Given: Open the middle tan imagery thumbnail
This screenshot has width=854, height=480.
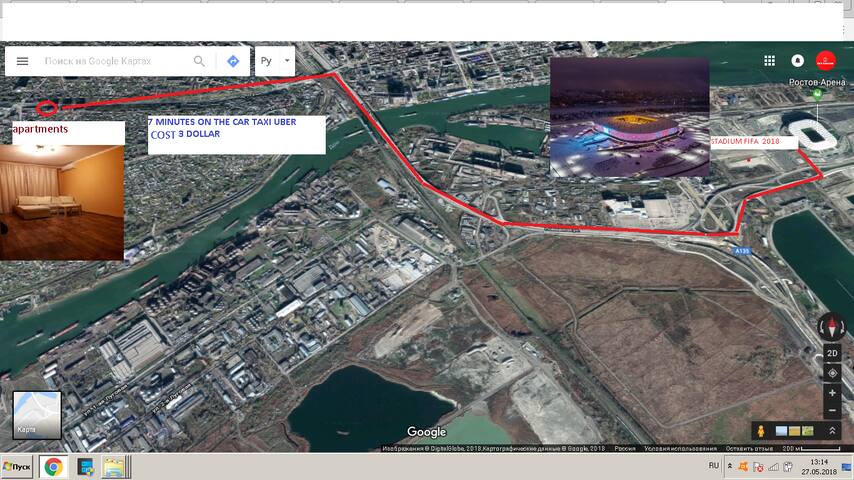Looking at the screenshot, I should 795,431.
